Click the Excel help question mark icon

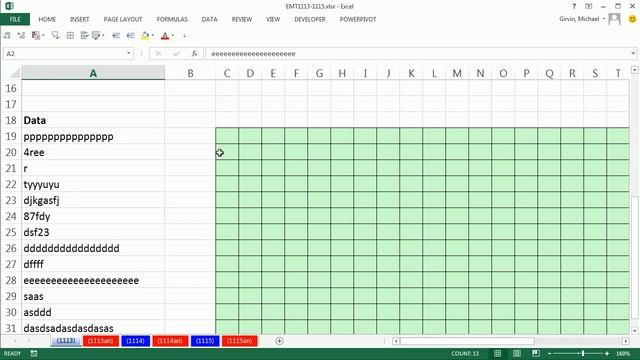click(x=574, y=7)
